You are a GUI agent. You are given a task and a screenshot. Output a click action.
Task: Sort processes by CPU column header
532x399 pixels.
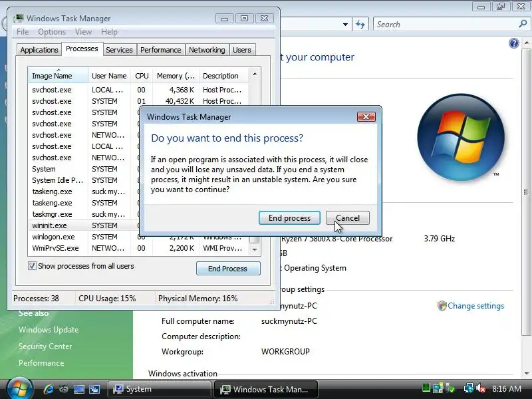142,76
